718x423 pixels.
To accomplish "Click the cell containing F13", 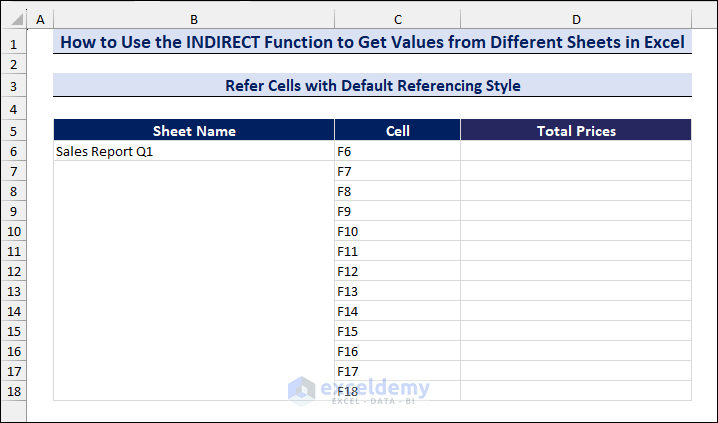I will pyautogui.click(x=397, y=291).
